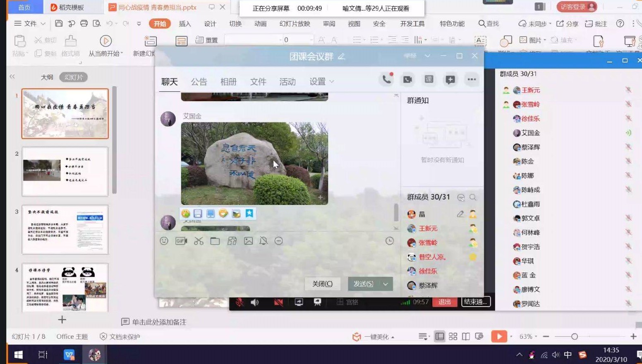Expand the send button dropdown arrow
642x364 pixels.
click(386, 284)
